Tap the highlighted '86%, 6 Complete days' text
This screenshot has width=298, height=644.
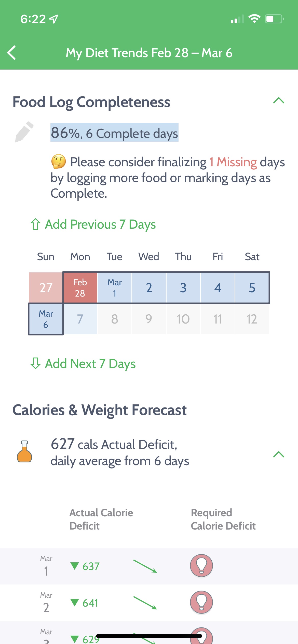coord(114,133)
